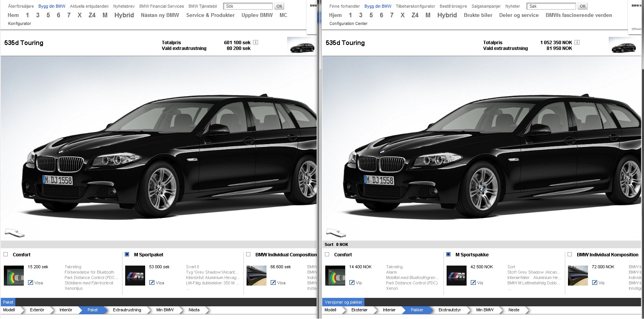Screen dimensions: 644x319
Task: Click the info icon beside 601 100 sek
Action: point(256,42)
